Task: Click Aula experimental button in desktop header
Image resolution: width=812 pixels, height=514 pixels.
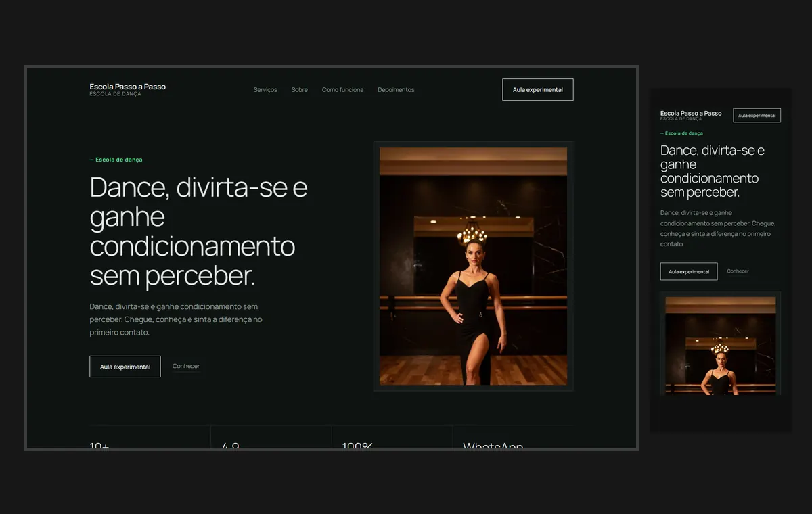Action: [538, 90]
